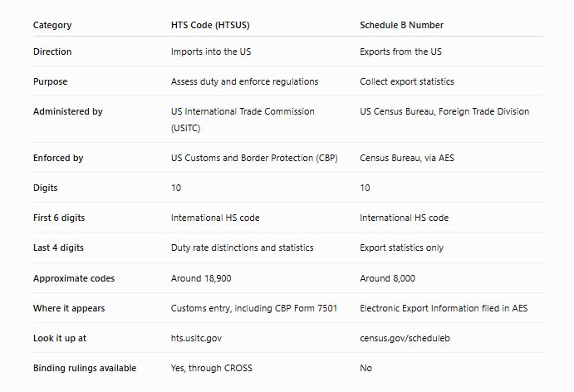The image size is (574, 392).
Task: Click the Category column header
Action: pyautogui.click(x=52, y=25)
